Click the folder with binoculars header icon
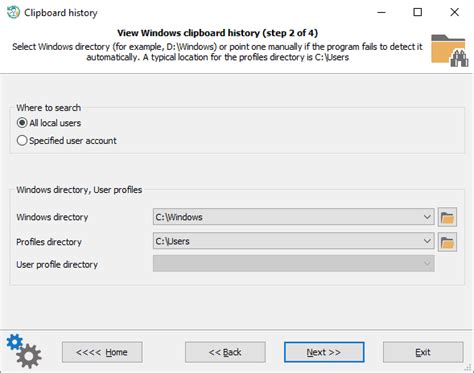Image resolution: width=474 pixels, height=373 pixels. tap(450, 50)
